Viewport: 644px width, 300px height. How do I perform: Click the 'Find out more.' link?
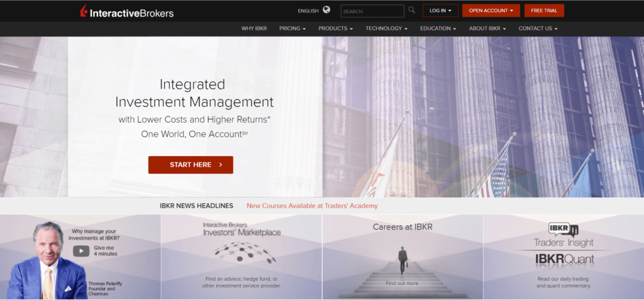point(402,283)
